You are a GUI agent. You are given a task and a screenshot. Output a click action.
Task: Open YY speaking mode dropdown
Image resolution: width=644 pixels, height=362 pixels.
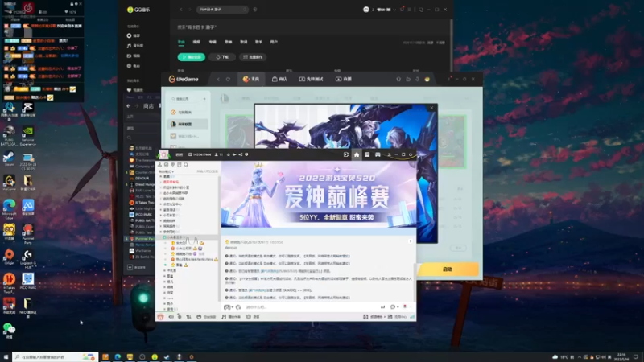point(167,171)
